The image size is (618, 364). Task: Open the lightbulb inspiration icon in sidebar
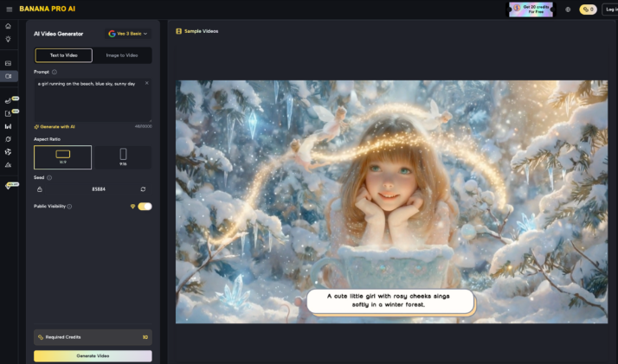[8, 39]
